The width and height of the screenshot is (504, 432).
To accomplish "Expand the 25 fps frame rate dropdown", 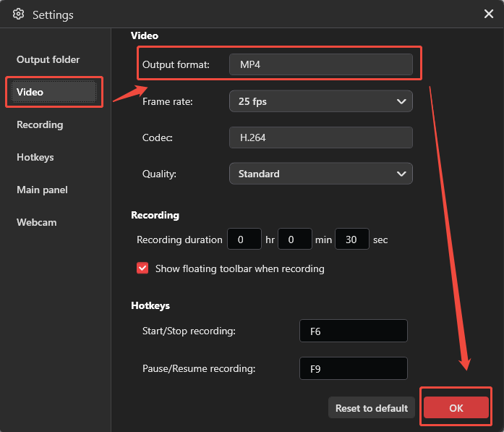I will 321,101.
